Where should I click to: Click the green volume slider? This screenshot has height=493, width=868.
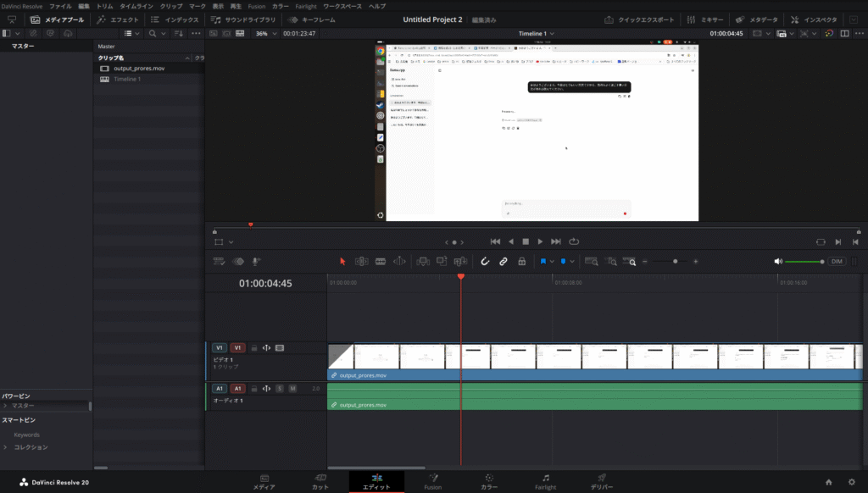coord(804,262)
